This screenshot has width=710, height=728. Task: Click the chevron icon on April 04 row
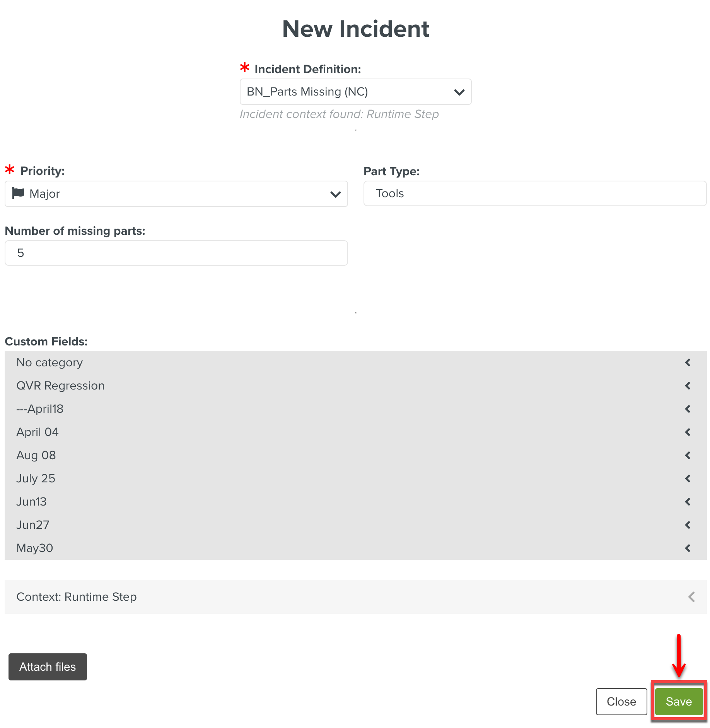(x=688, y=432)
